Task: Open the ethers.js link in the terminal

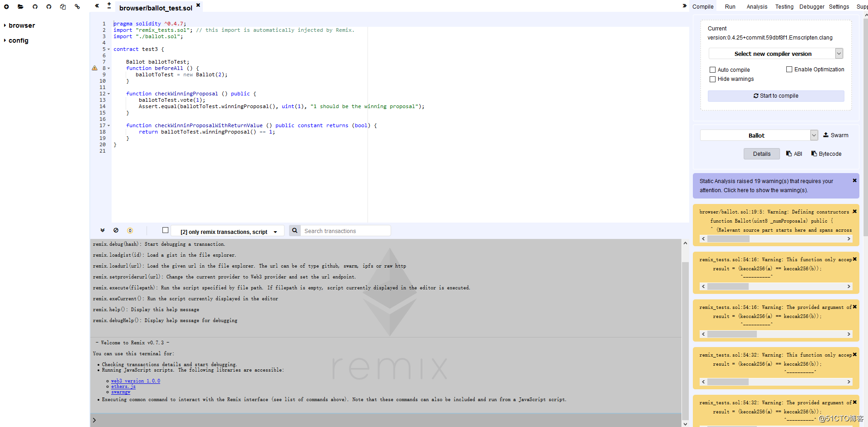Action: pos(123,387)
